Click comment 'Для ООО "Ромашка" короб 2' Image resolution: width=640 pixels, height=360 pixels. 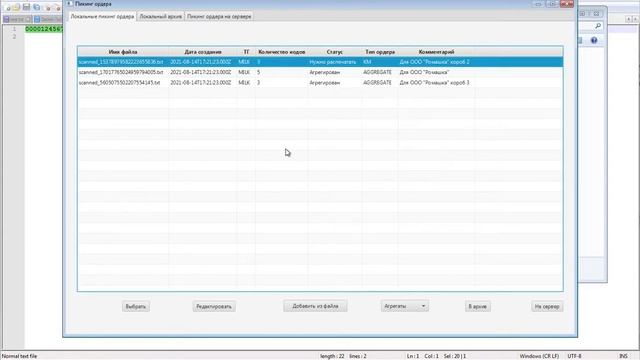(434, 62)
